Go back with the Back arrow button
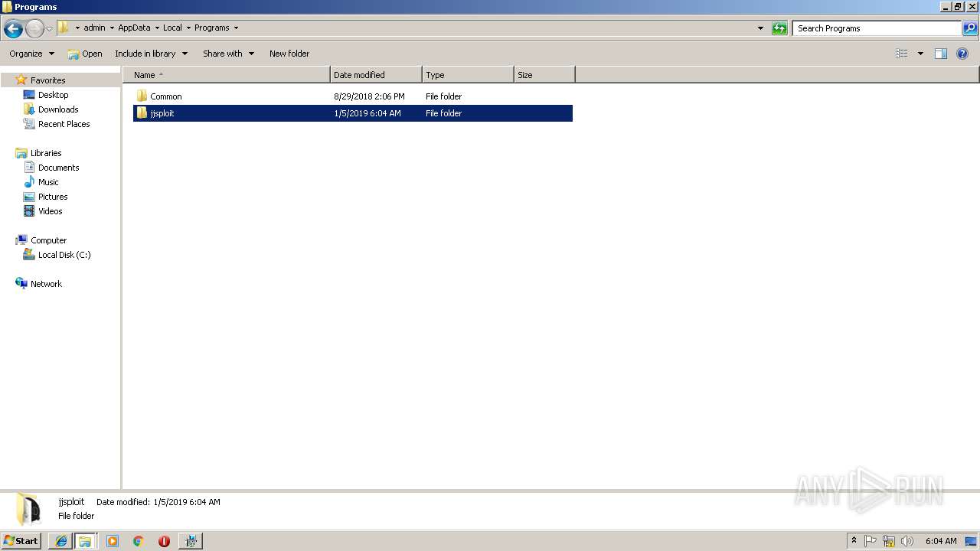Image resolution: width=980 pixels, height=551 pixels. pos(13,28)
